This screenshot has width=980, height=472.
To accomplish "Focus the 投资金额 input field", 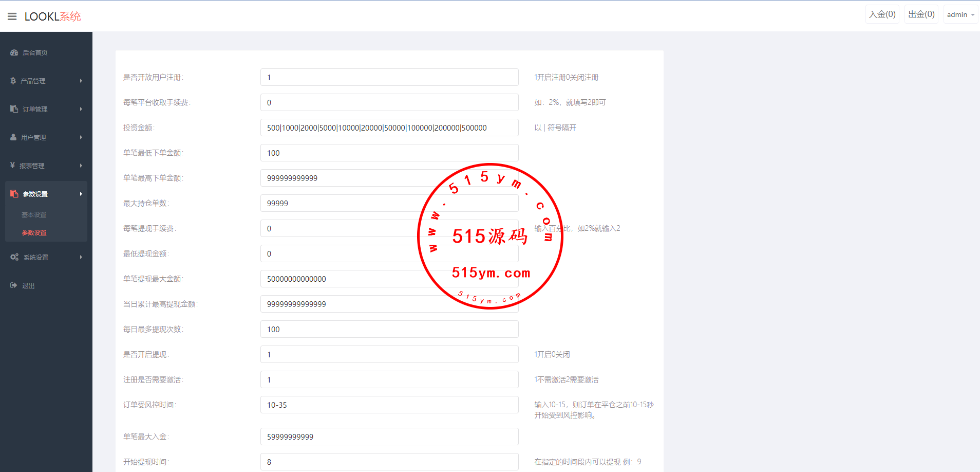I will pyautogui.click(x=389, y=128).
